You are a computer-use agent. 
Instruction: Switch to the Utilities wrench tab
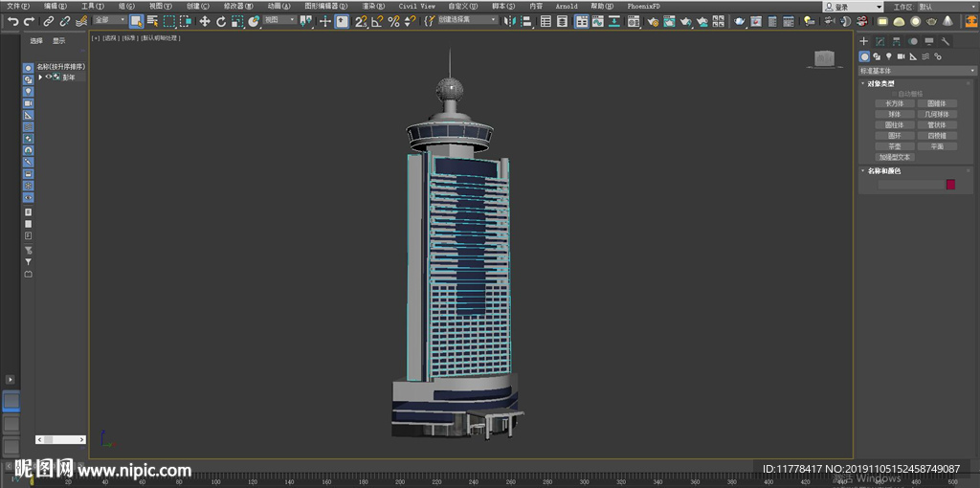(945, 41)
